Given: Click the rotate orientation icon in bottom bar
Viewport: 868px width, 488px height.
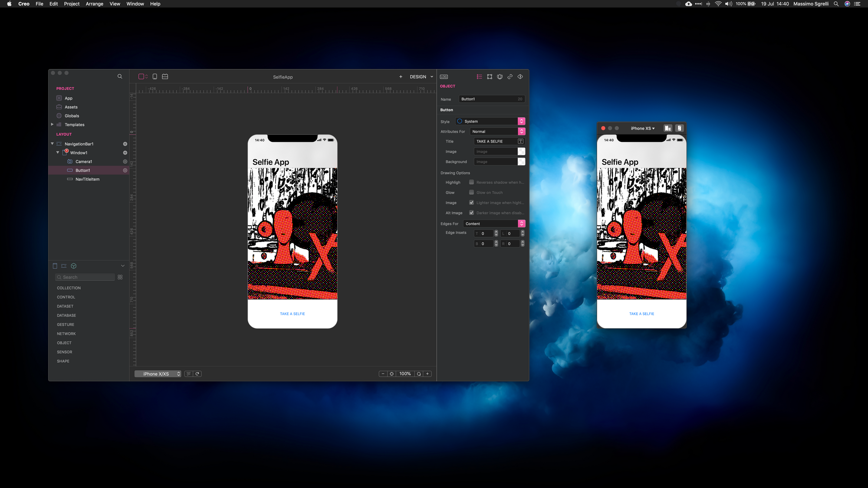Looking at the screenshot, I should click(x=197, y=374).
